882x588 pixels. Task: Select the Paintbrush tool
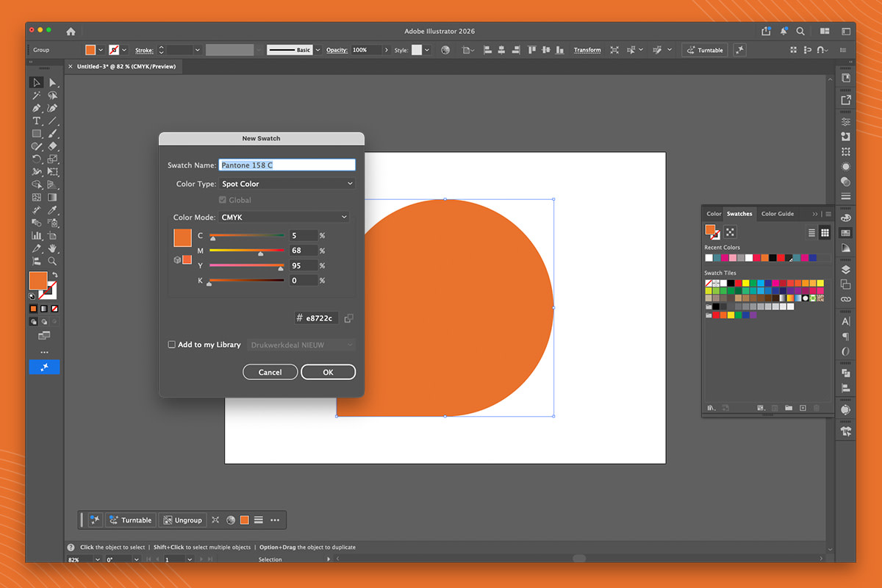[52, 134]
